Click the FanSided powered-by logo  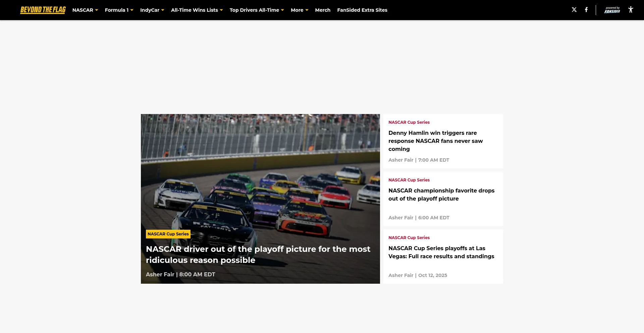pyautogui.click(x=612, y=10)
